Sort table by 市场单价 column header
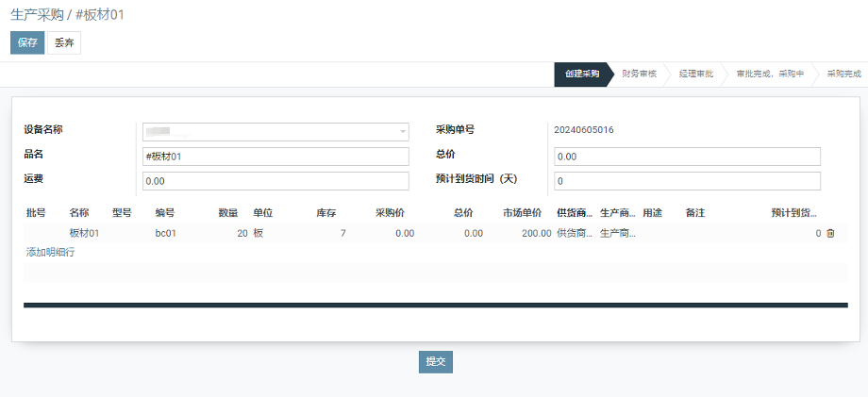Image resolution: width=868 pixels, height=397 pixels. (x=522, y=213)
